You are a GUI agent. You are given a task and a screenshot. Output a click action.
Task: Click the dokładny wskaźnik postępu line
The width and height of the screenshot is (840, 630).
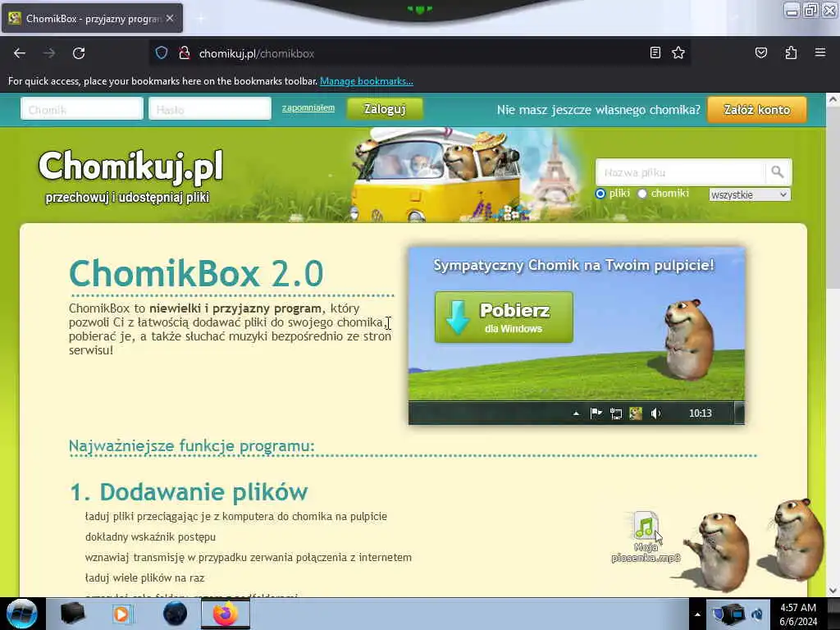150,536
